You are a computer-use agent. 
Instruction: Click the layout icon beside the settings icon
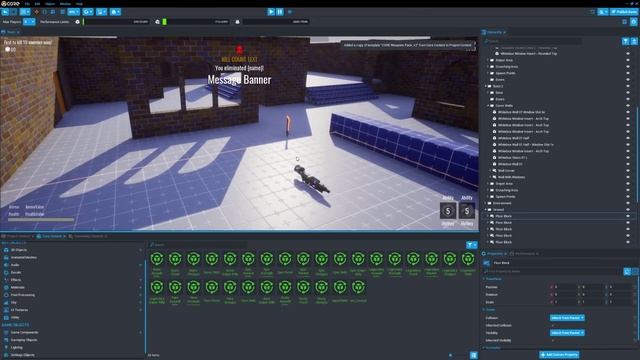pyautogui.click(x=624, y=22)
